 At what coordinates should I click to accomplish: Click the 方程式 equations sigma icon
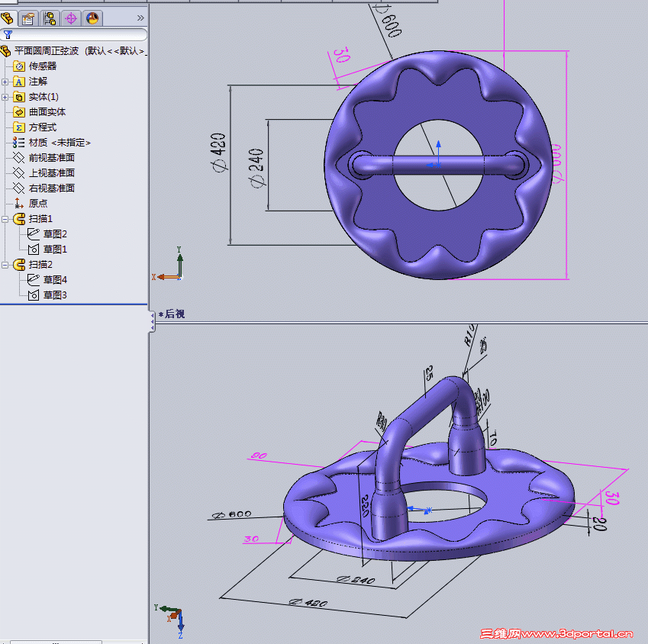pyautogui.click(x=19, y=127)
